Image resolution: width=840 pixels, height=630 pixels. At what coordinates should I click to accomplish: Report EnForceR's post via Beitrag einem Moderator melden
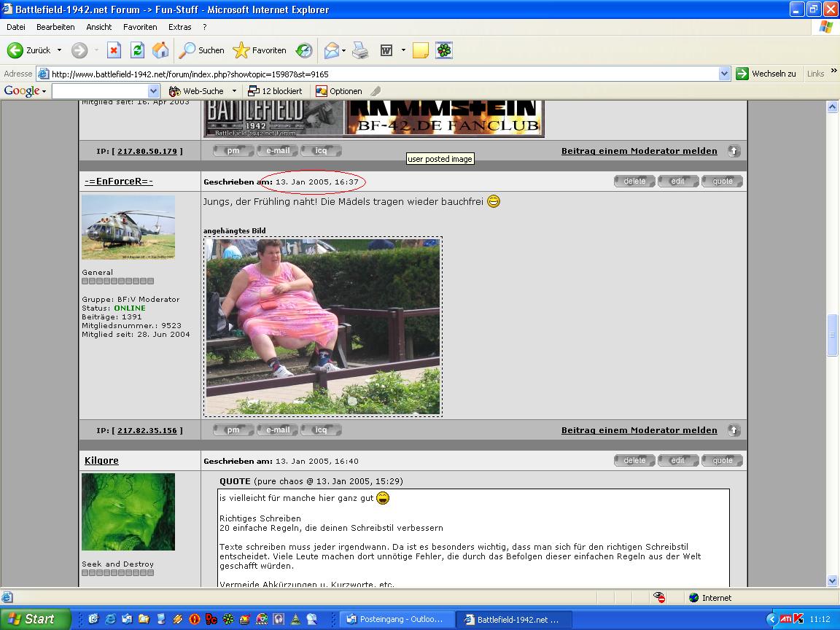tap(639, 430)
